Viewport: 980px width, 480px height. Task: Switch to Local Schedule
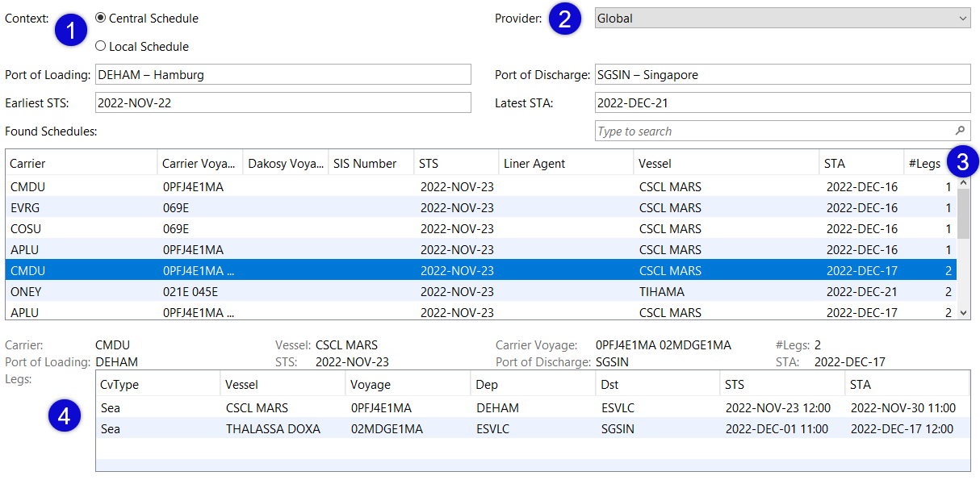point(99,46)
